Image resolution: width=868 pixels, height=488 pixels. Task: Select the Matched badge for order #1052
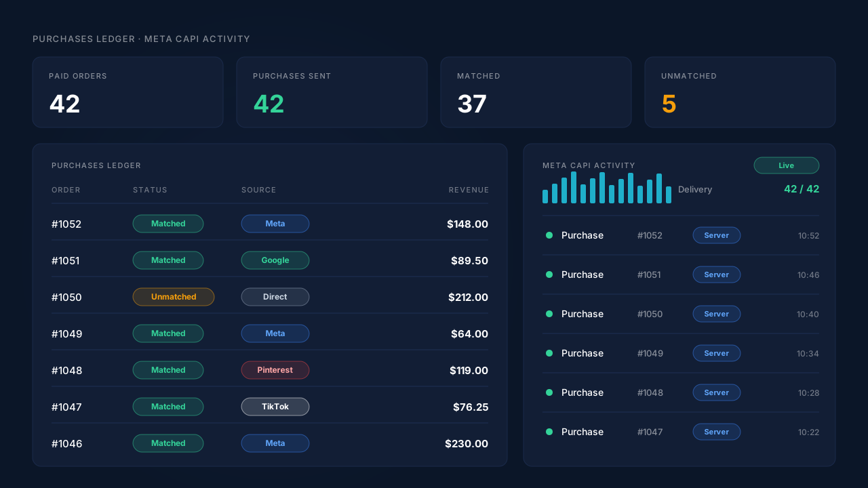click(x=168, y=224)
